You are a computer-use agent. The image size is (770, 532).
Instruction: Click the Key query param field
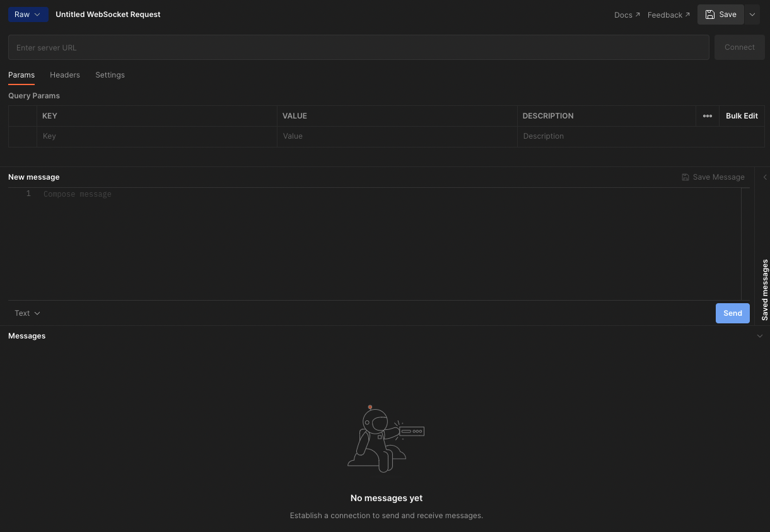click(156, 136)
